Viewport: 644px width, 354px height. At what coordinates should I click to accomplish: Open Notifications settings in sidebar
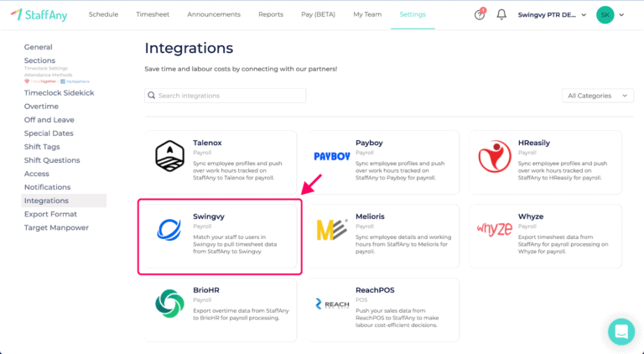(47, 187)
